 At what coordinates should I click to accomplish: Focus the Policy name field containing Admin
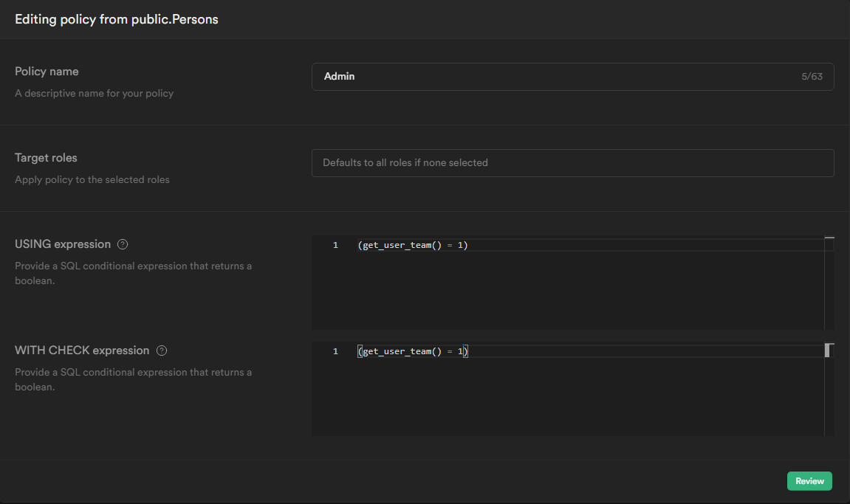click(x=561, y=77)
